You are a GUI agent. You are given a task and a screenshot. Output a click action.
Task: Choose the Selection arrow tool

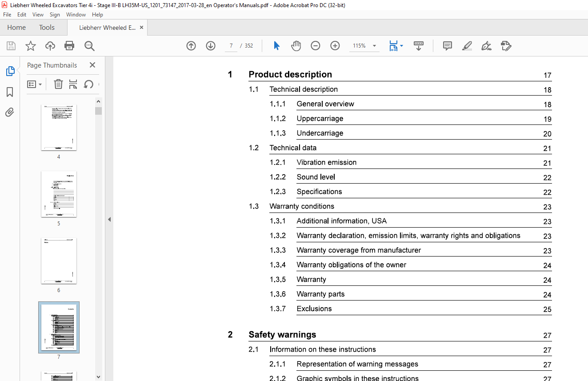(276, 46)
